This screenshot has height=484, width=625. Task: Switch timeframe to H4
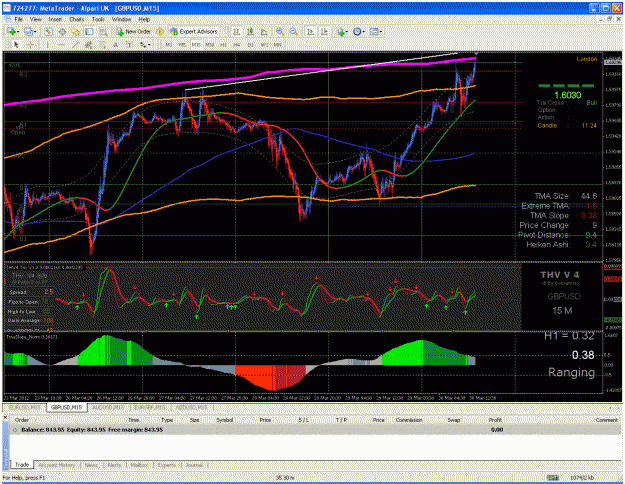tap(237, 45)
